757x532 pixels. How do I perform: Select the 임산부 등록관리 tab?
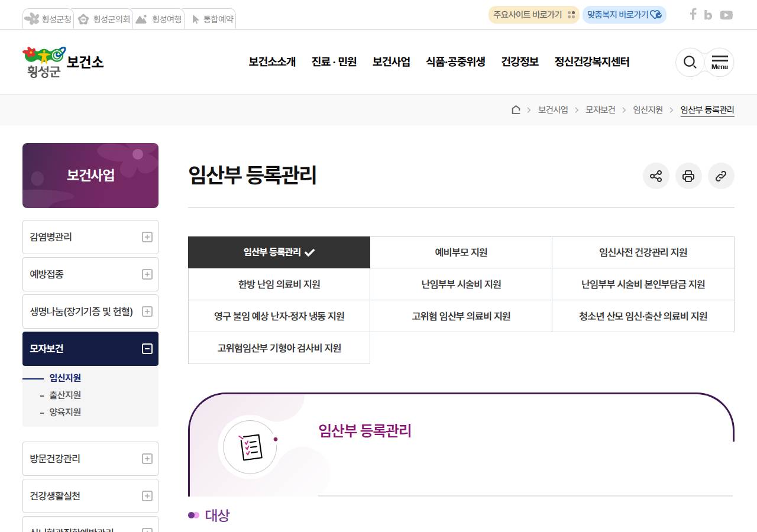click(279, 252)
